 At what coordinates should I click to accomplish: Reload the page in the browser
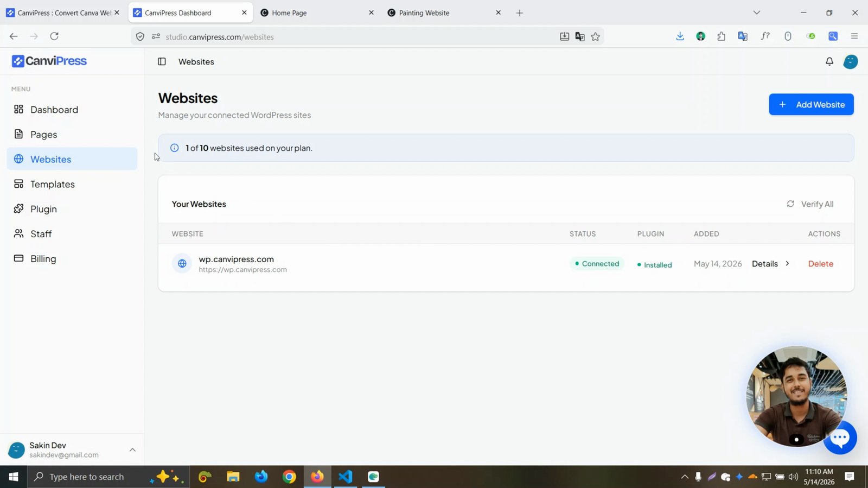54,36
